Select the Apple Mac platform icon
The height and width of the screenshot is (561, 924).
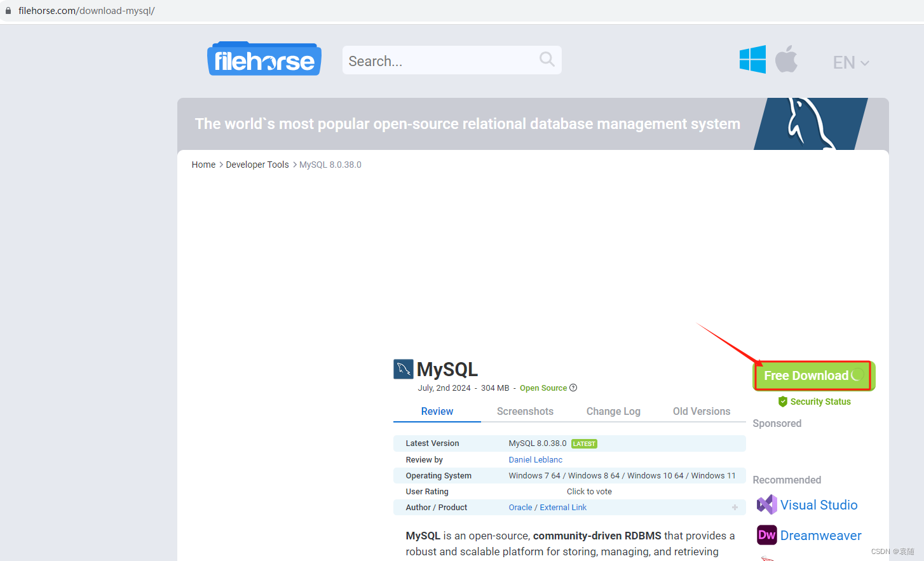[x=786, y=59]
